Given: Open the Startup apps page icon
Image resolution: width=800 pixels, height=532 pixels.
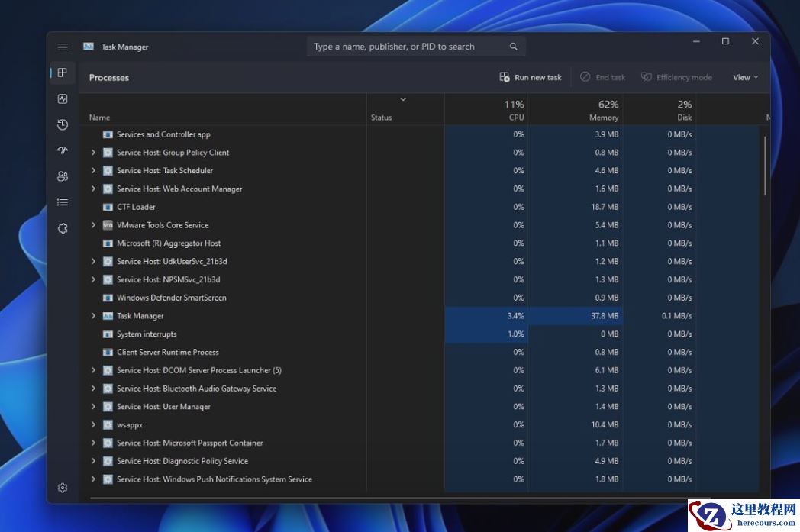Looking at the screenshot, I should [63, 150].
